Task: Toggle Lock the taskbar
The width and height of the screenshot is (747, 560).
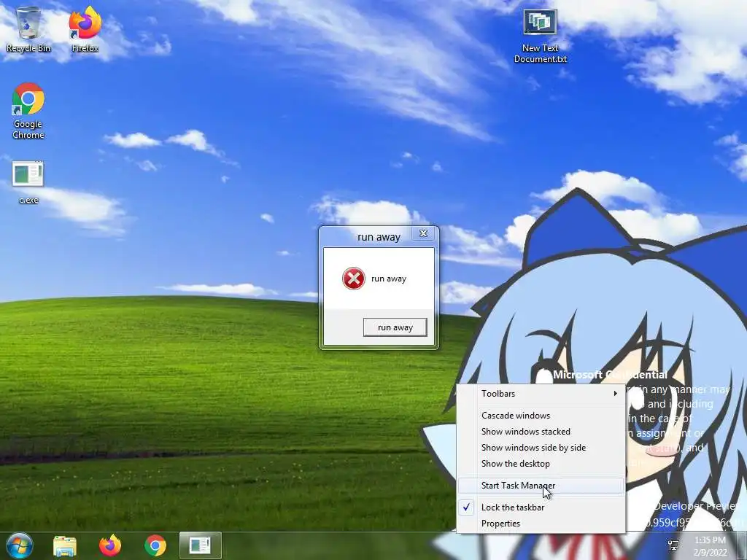Action: 541,507
